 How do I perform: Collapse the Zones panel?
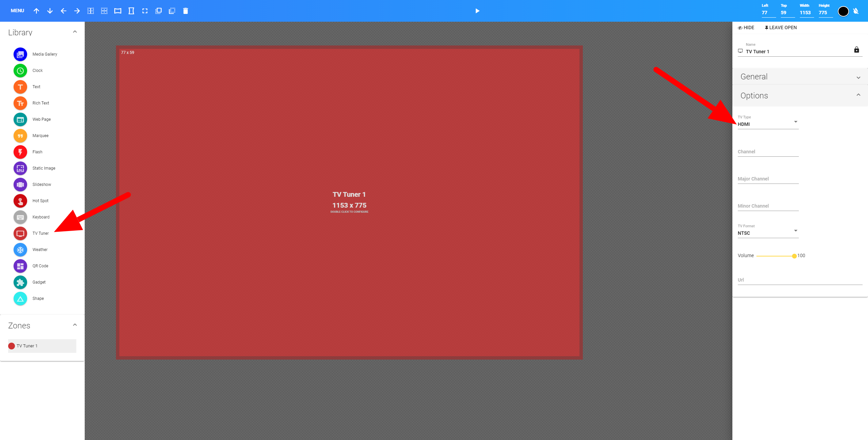coord(75,325)
